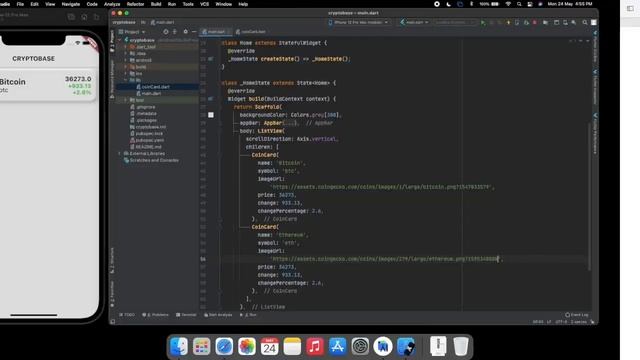
Task: Select the .metadata file
Action: [143, 113]
